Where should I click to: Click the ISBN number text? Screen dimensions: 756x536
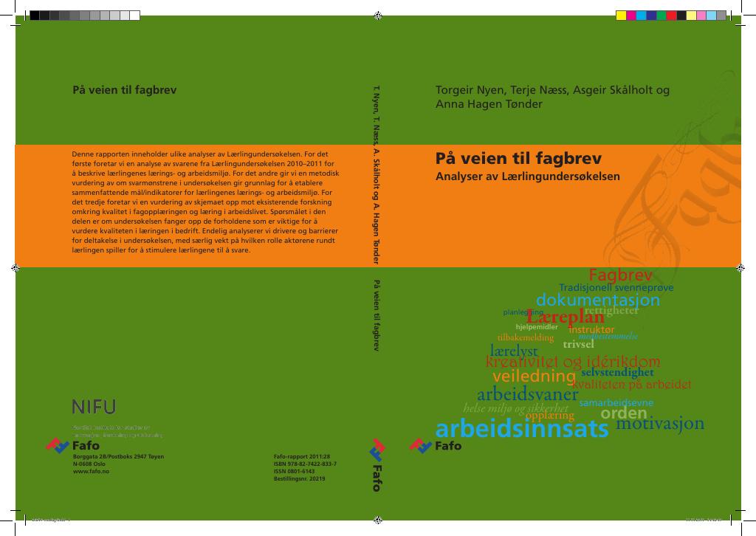point(305,464)
